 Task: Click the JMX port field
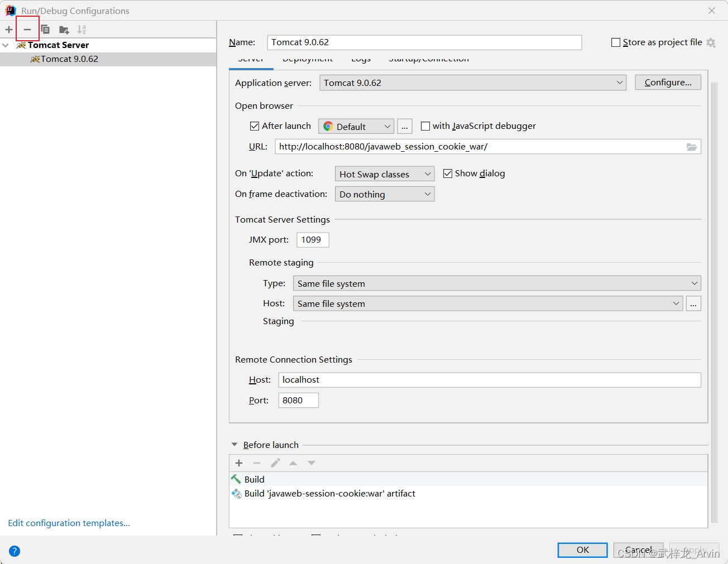[x=313, y=240]
